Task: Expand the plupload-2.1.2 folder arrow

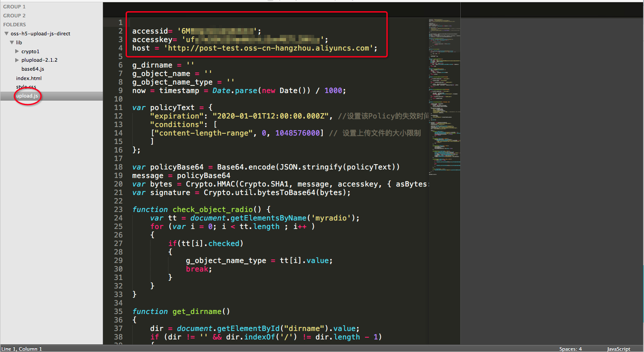Action: [x=17, y=60]
